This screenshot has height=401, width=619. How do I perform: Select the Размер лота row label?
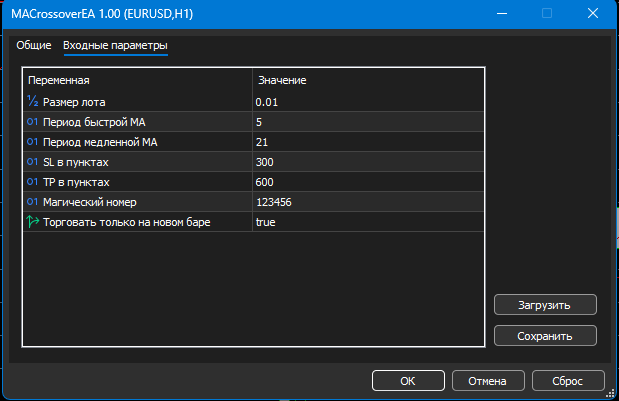74,103
